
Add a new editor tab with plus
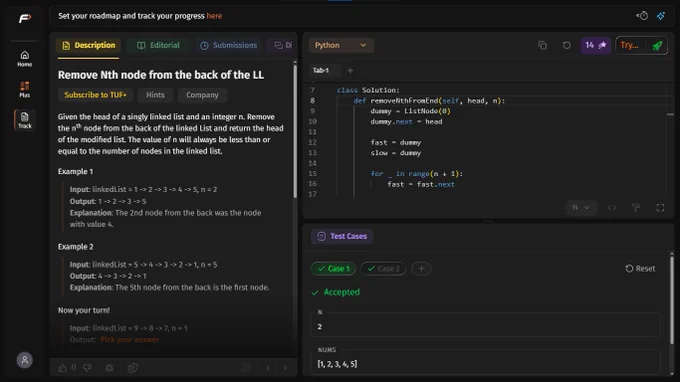[350, 70]
